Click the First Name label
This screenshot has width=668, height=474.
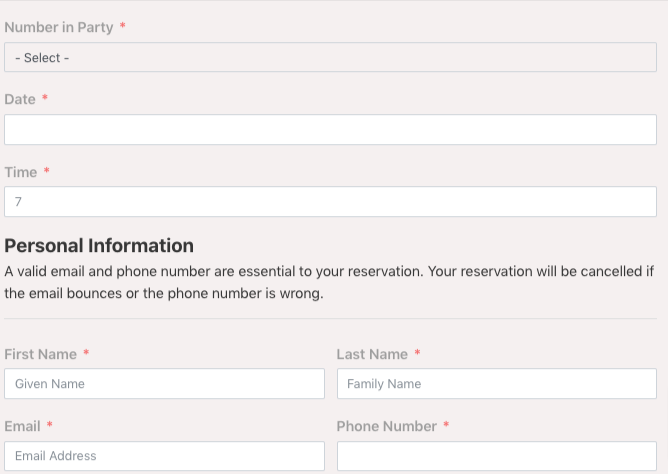click(x=41, y=354)
